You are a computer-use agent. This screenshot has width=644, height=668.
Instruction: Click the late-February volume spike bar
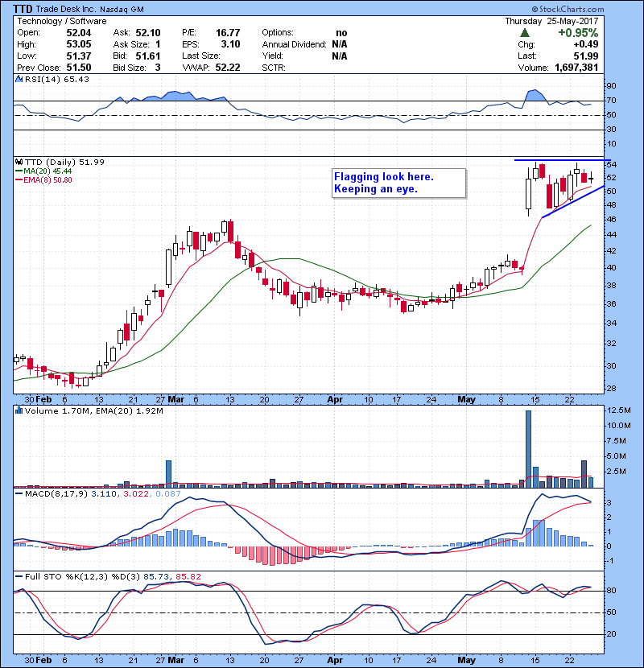click(x=168, y=474)
